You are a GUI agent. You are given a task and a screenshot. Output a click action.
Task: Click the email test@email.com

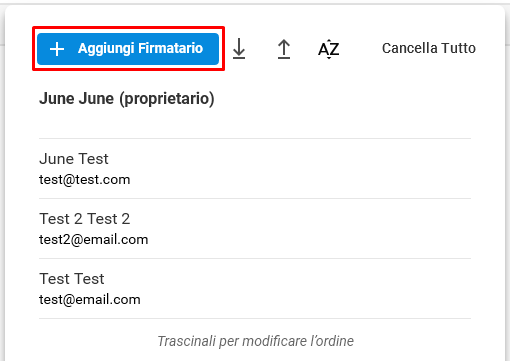[90, 300]
